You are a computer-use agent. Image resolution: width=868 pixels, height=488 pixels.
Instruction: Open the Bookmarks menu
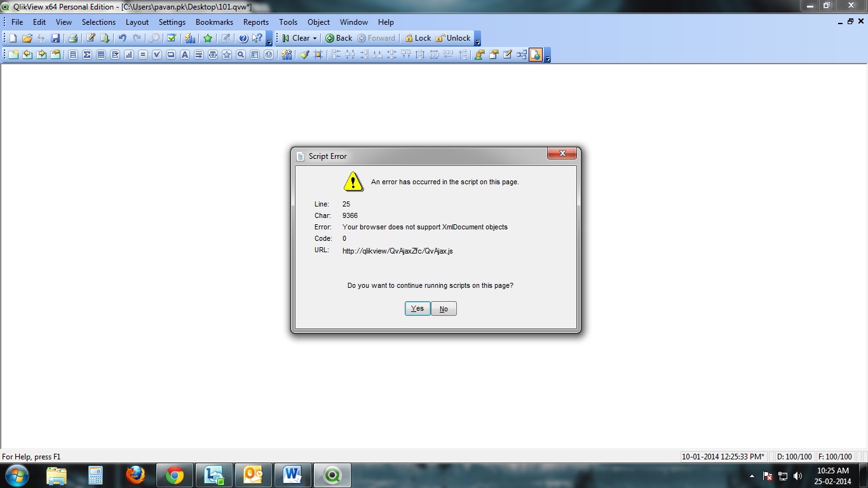(x=214, y=22)
